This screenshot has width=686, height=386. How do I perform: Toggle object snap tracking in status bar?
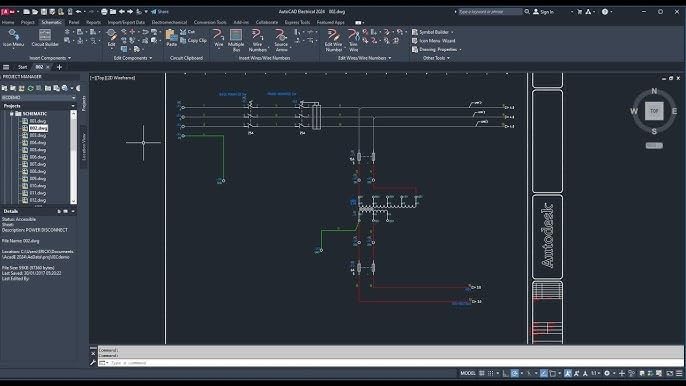[x=543, y=373]
